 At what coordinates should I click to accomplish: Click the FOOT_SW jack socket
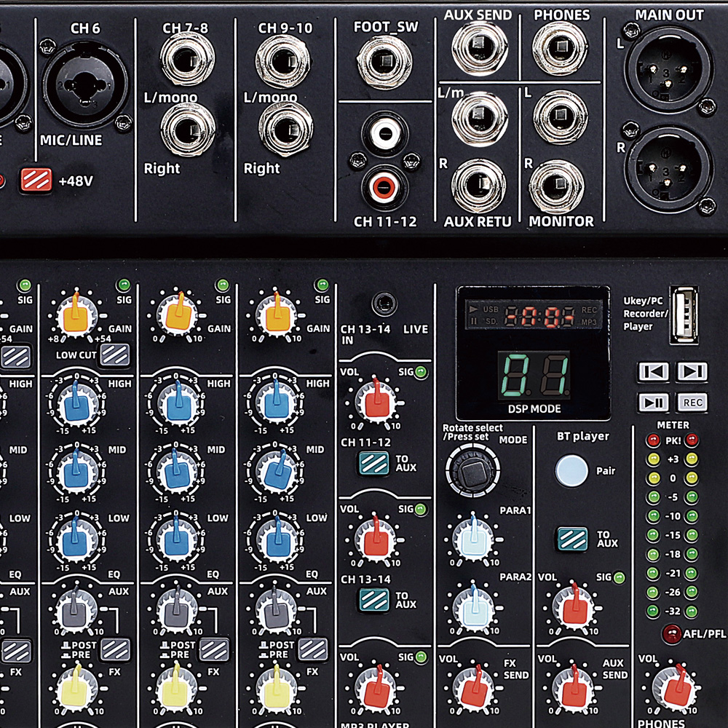click(x=384, y=60)
